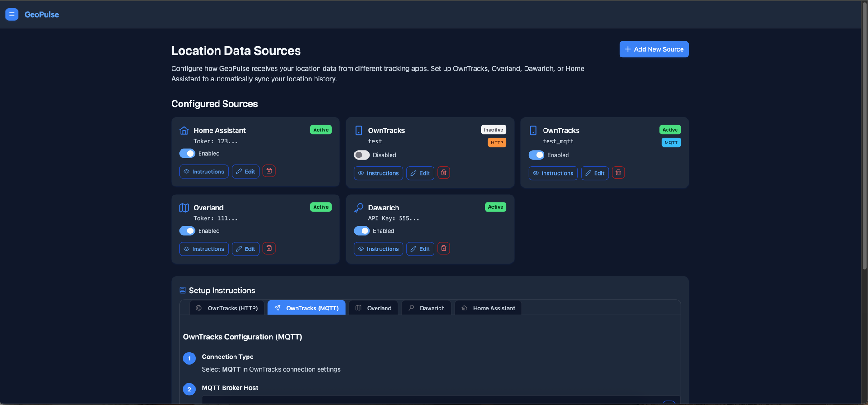Click the Location Data Sources heading
The height and width of the screenshot is (405, 868).
click(x=236, y=51)
